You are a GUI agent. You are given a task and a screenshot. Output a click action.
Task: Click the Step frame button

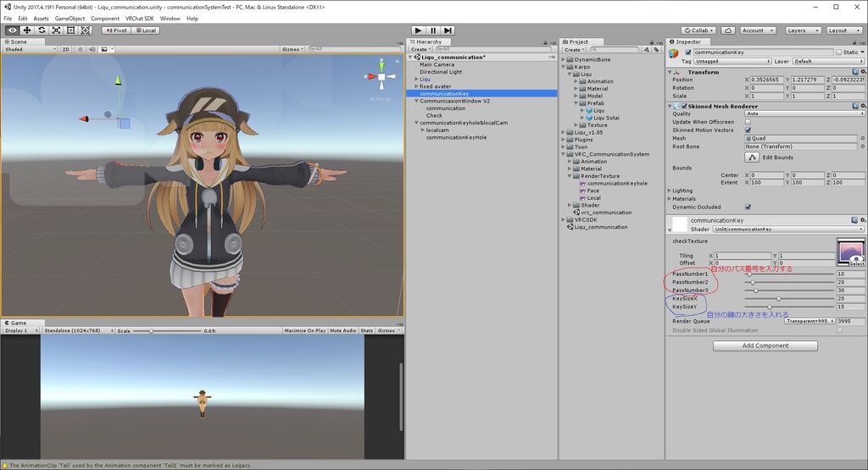[448, 30]
